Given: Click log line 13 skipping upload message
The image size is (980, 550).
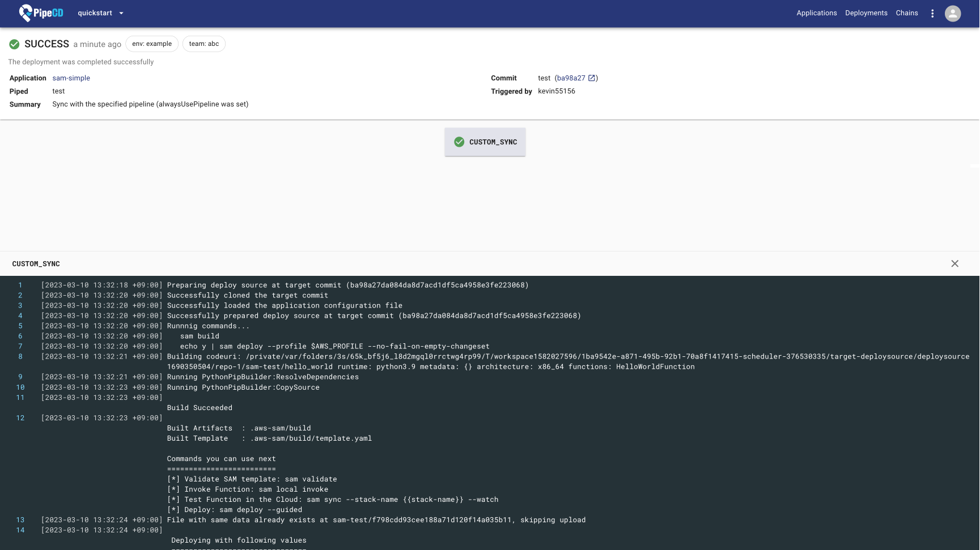Looking at the screenshot, I should (376, 520).
